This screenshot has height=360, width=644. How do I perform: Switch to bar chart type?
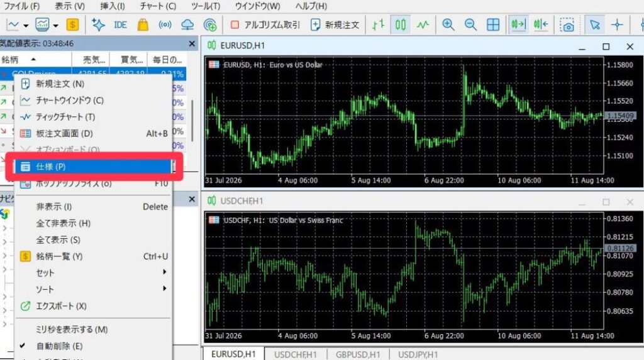378,25
